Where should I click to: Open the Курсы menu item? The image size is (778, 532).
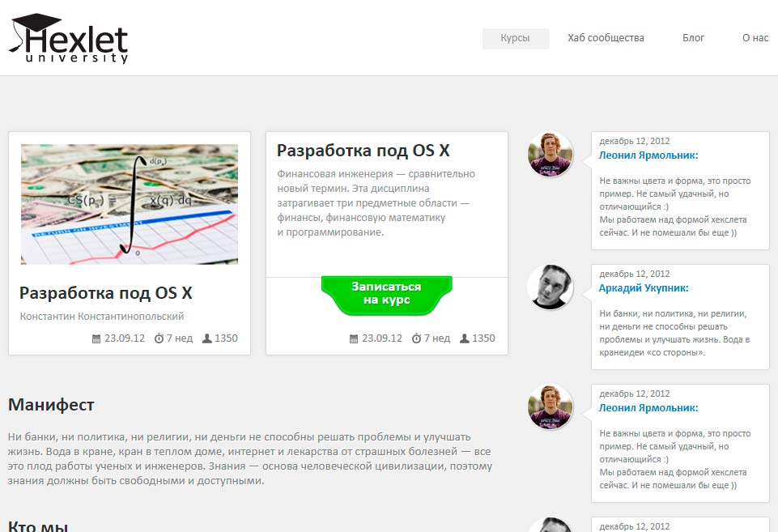point(516,38)
